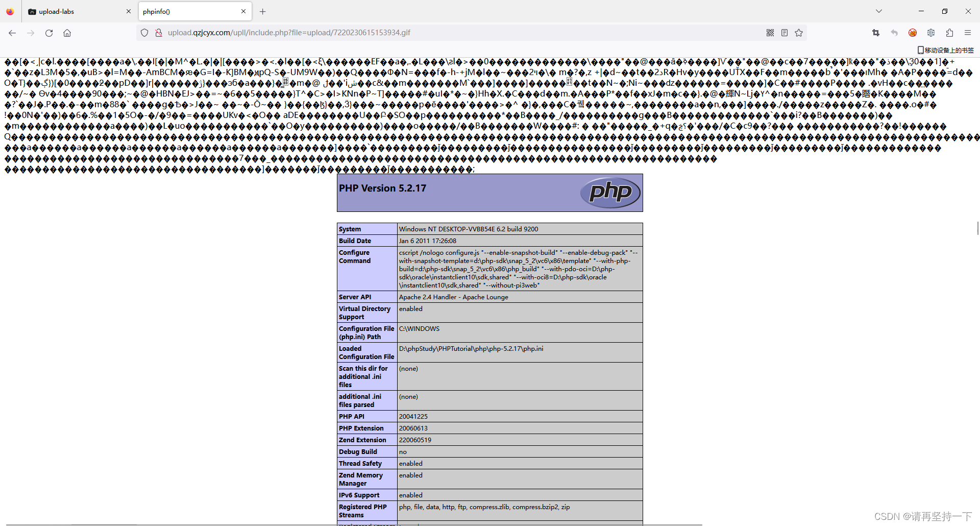Bookmark this page with the star icon
Viewport: 980px width, 526px height.
(x=799, y=33)
